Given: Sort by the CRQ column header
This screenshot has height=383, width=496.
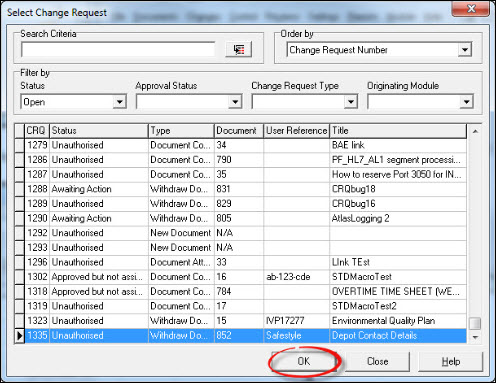Looking at the screenshot, I should point(37,131).
